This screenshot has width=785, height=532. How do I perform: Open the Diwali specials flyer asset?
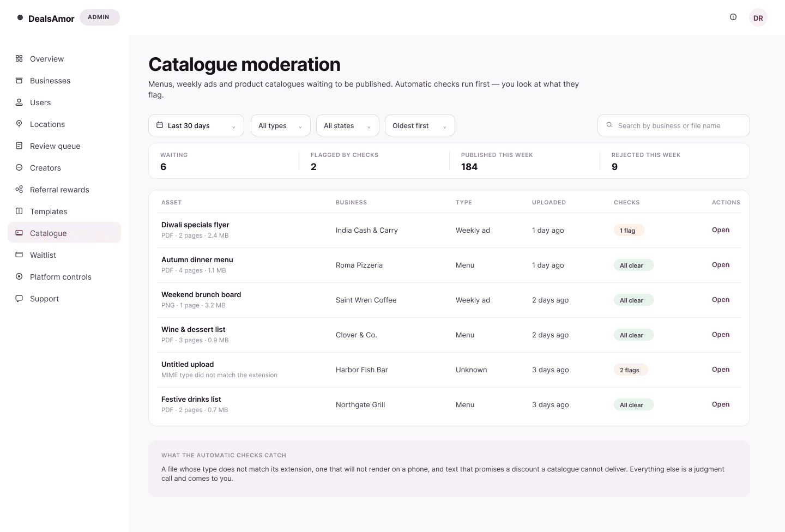pyautogui.click(x=721, y=230)
